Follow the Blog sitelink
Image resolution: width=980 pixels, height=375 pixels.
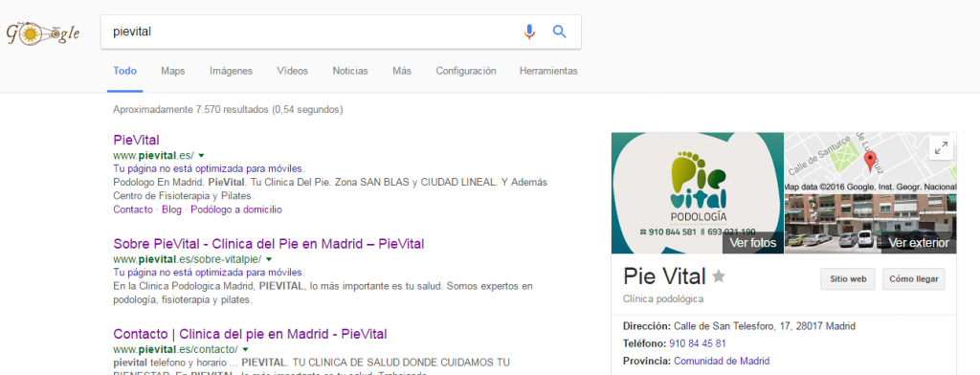coord(171,210)
